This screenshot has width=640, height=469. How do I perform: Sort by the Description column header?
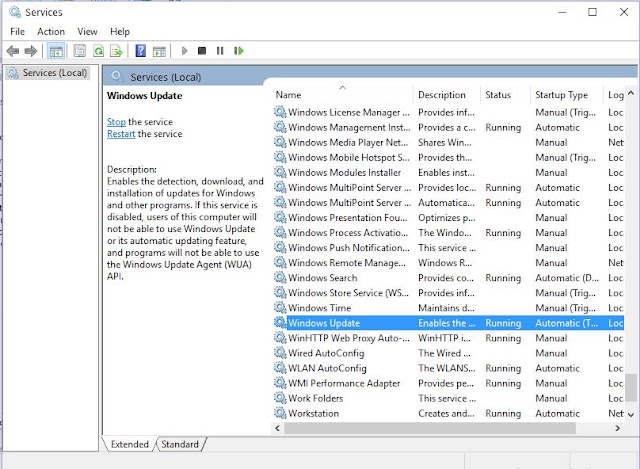pyautogui.click(x=447, y=95)
